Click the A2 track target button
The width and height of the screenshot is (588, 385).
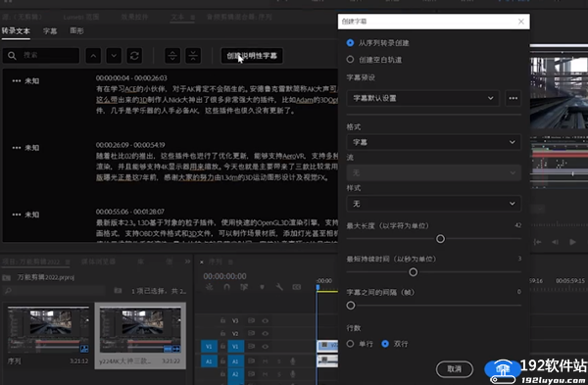point(235,374)
